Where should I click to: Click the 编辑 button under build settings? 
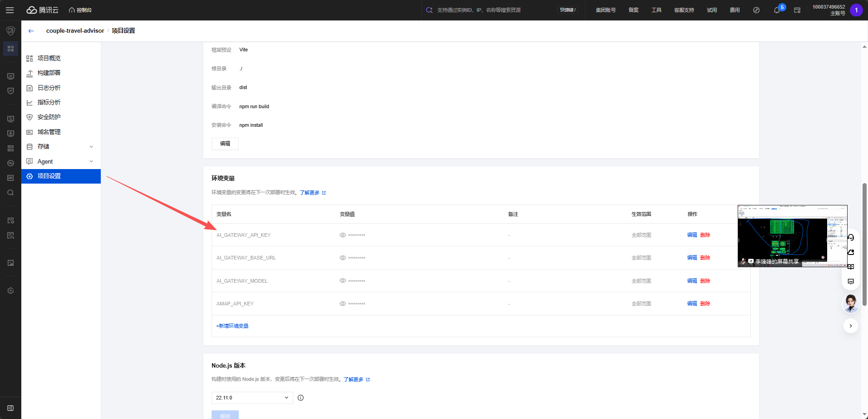point(225,144)
